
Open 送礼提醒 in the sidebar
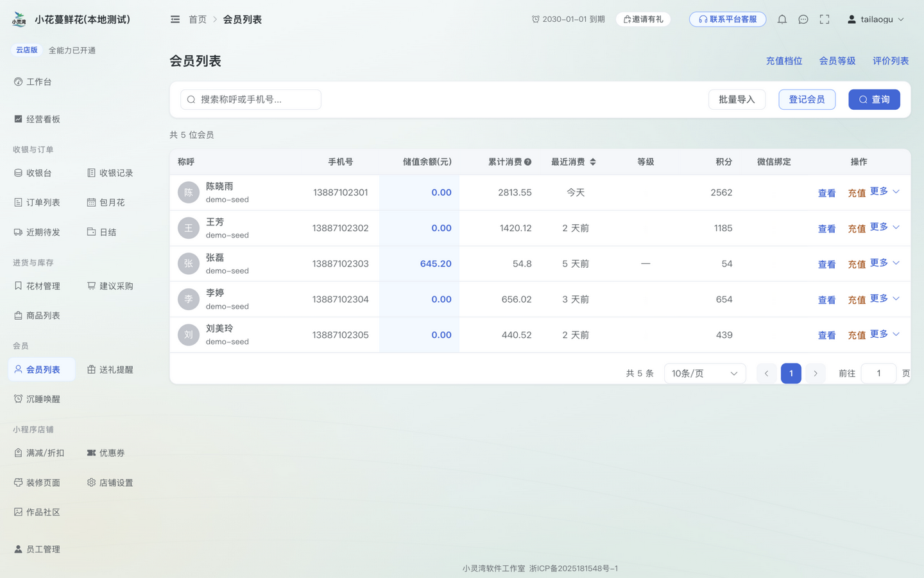pyautogui.click(x=110, y=369)
